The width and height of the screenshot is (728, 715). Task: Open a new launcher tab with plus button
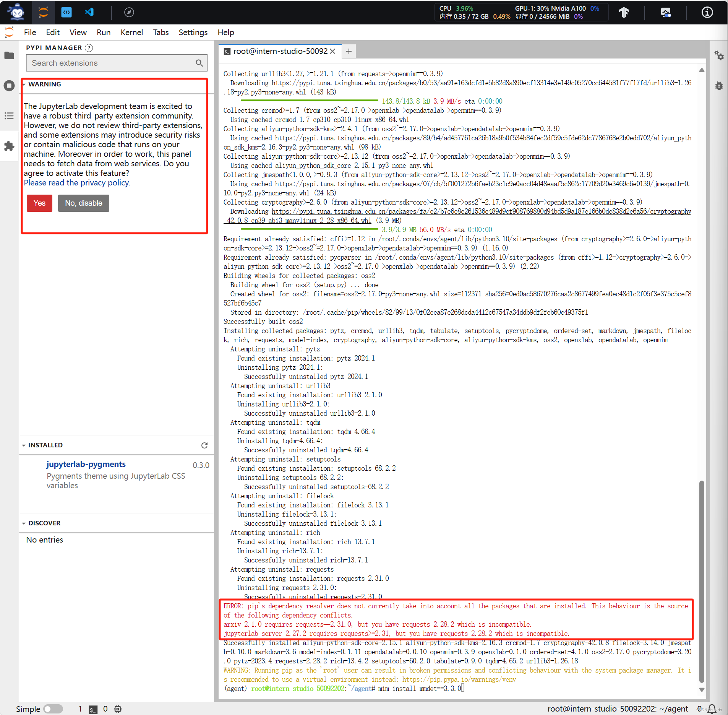point(349,51)
